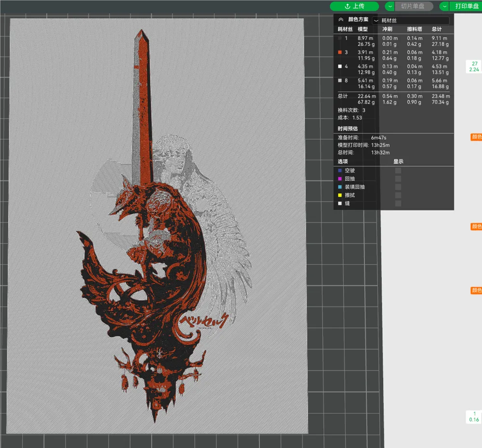Click the total model weight 67.82 g
The image size is (482, 448).
[x=366, y=102]
